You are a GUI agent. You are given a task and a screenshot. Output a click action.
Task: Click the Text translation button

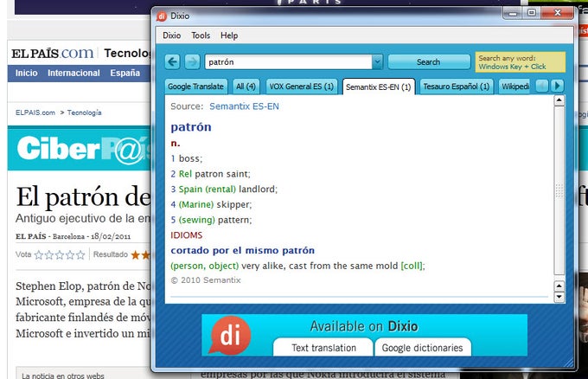(x=323, y=348)
